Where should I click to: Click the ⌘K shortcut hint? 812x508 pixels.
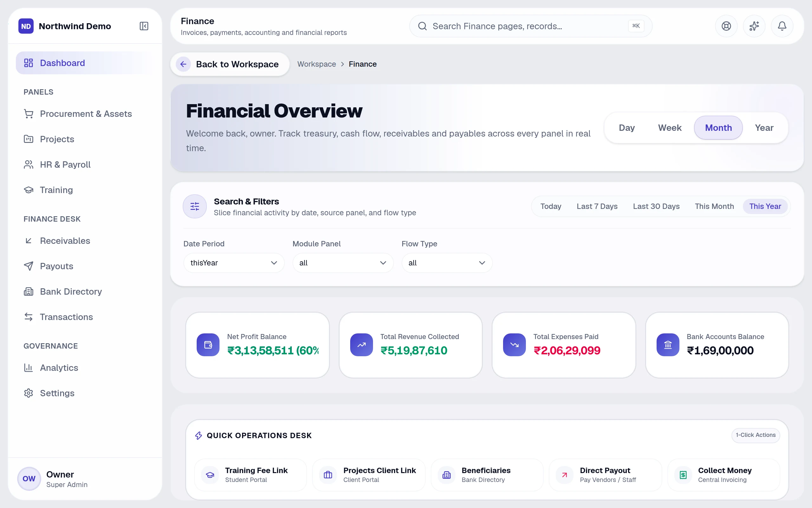coord(636,26)
